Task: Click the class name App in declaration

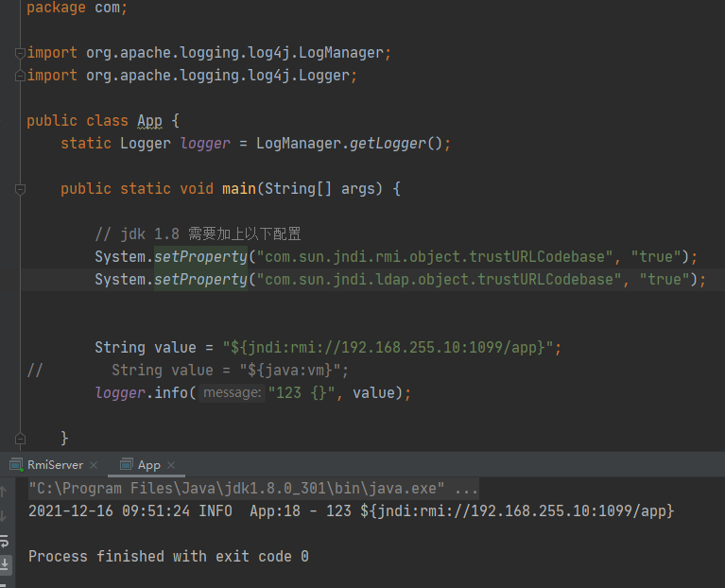Action: 149,121
